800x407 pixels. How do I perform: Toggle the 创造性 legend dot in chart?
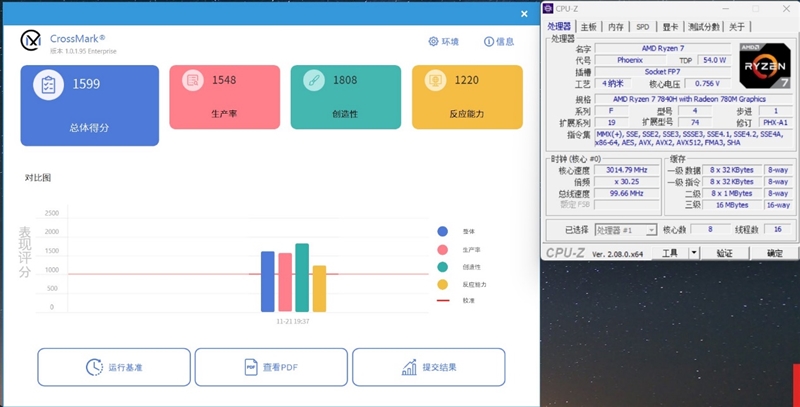click(443, 267)
